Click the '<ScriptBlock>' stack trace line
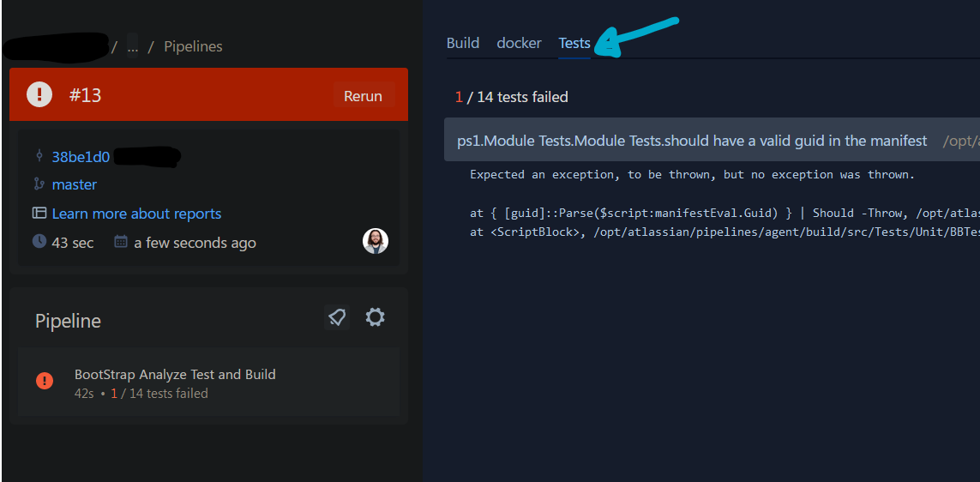Viewport: 980px width, 482px height. [724, 232]
